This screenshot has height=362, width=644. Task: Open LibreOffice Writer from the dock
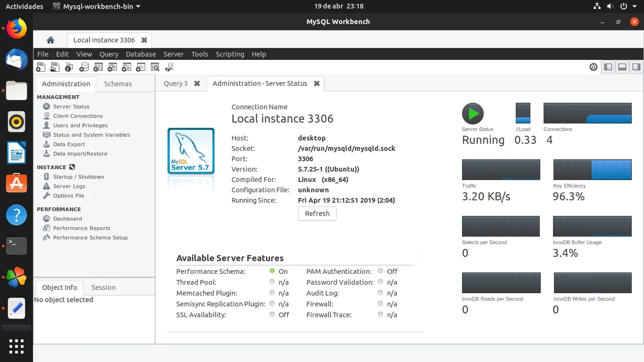tap(17, 153)
